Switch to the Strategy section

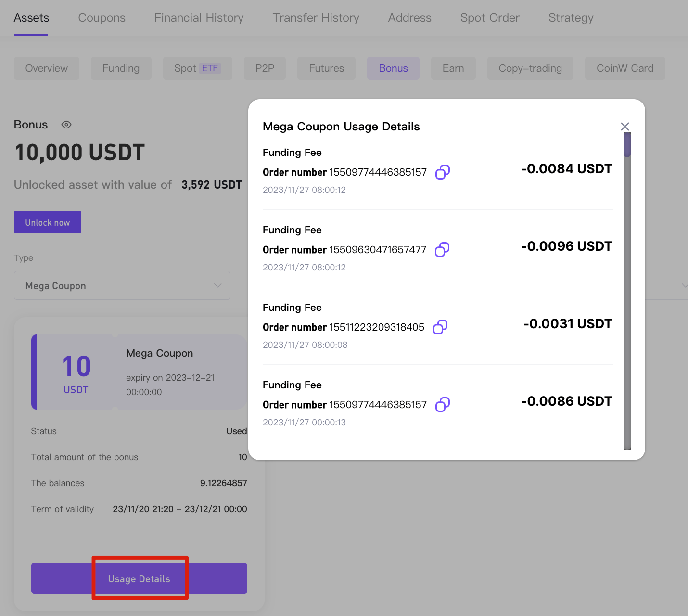click(571, 18)
